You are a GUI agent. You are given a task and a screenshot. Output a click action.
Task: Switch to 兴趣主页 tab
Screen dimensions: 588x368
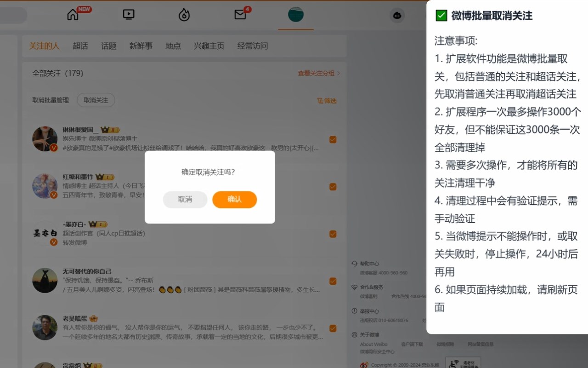point(209,46)
